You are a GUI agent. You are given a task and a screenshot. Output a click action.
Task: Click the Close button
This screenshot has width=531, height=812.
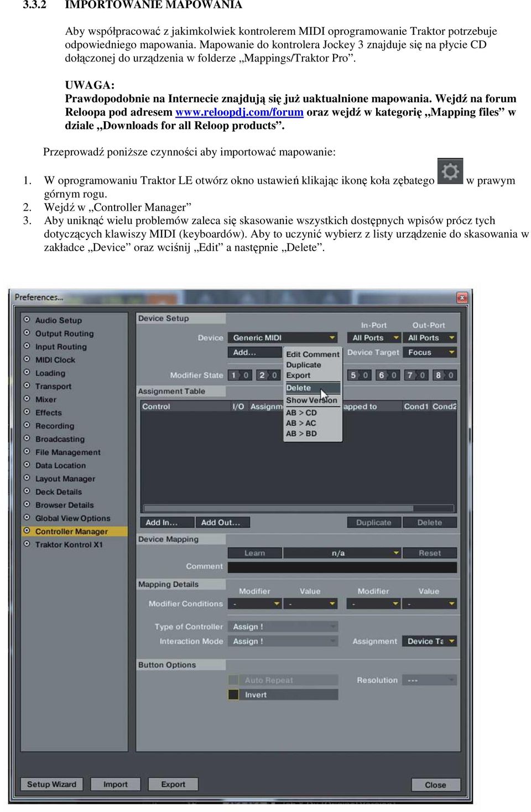click(x=435, y=785)
